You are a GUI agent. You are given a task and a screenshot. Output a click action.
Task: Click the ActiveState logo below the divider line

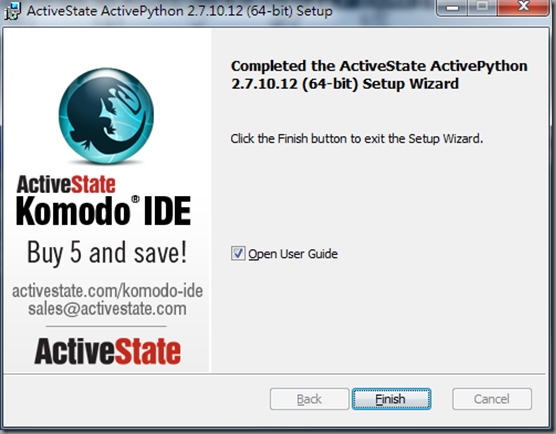(x=107, y=351)
